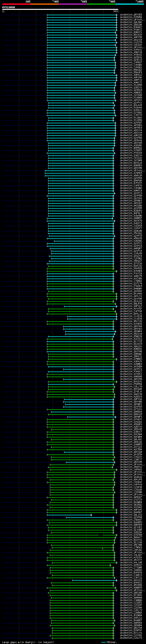Select hit UniRef100_P30724

[x=131, y=273]
